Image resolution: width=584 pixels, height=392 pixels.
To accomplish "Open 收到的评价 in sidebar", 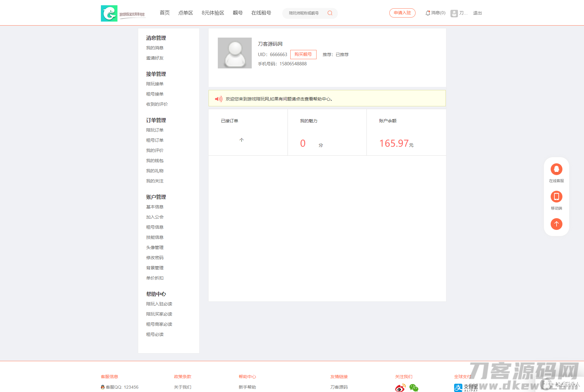I will pyautogui.click(x=157, y=104).
